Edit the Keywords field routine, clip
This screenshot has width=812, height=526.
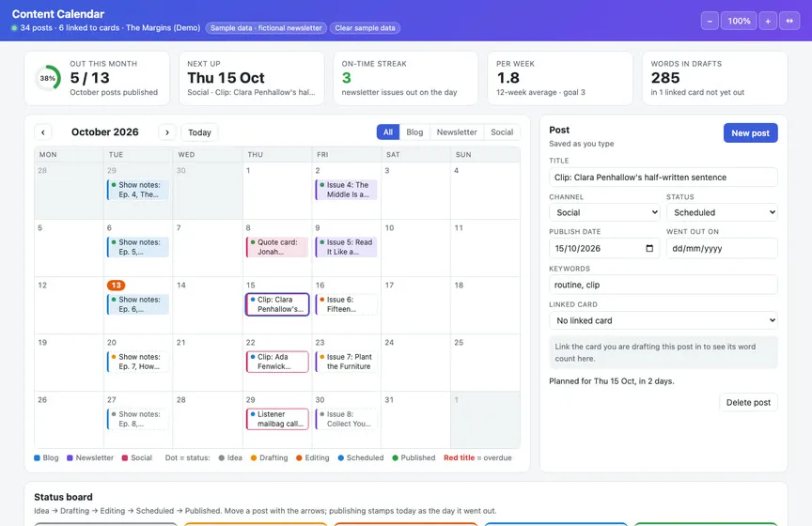[664, 285]
